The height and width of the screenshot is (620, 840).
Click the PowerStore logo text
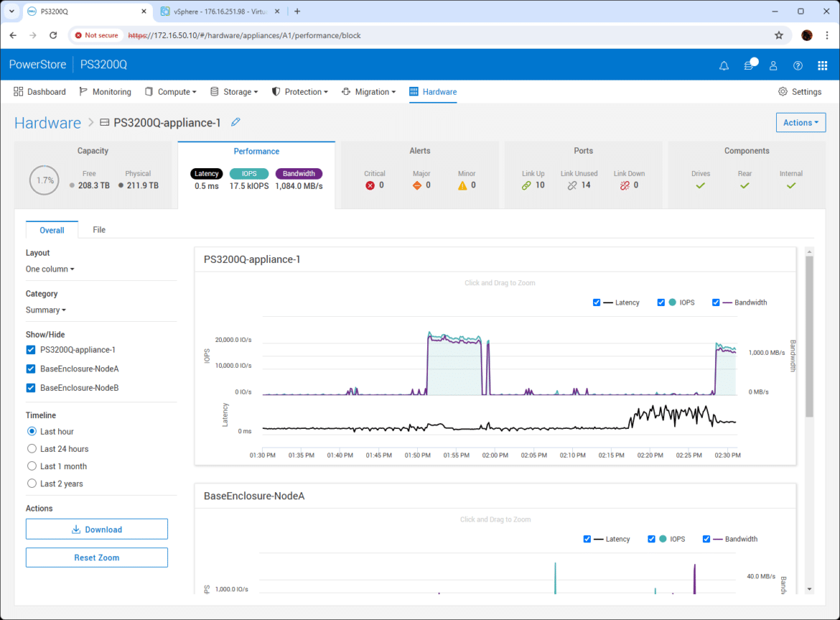(37, 65)
